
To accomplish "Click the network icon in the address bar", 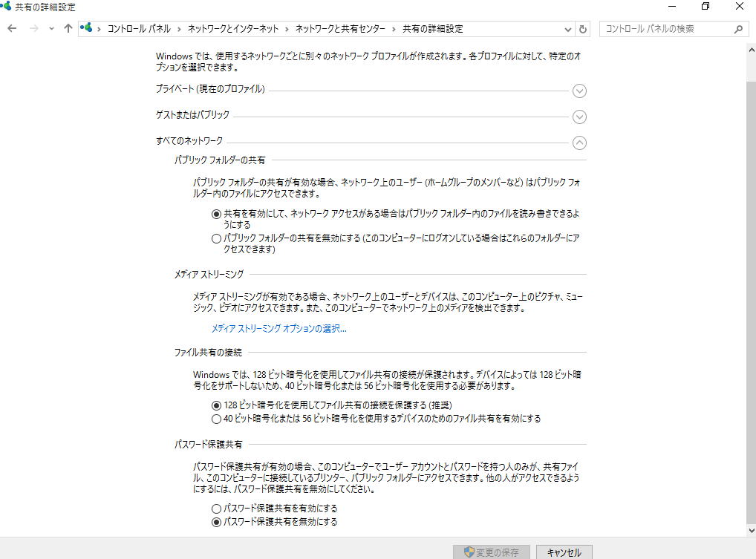I will coord(86,28).
